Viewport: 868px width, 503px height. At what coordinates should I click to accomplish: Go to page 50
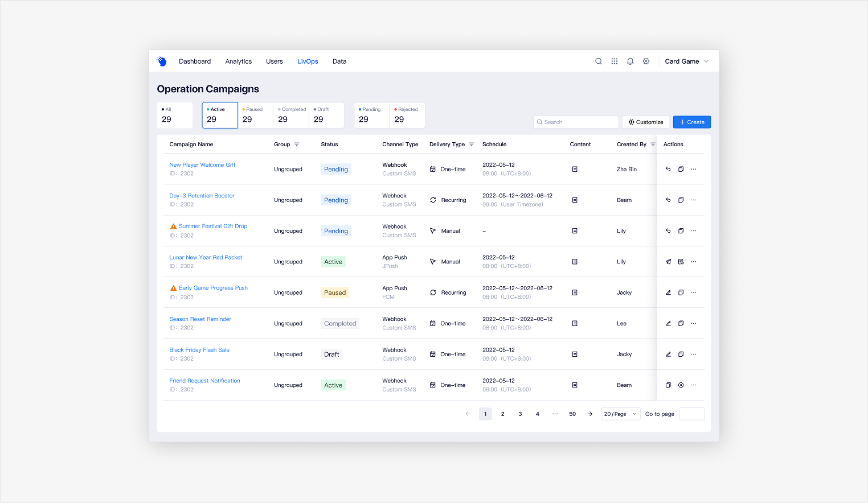572,414
